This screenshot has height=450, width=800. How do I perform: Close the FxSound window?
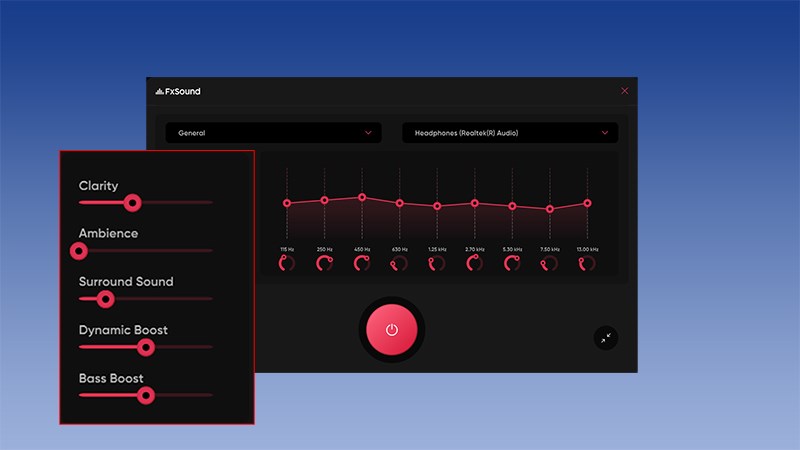(x=624, y=91)
